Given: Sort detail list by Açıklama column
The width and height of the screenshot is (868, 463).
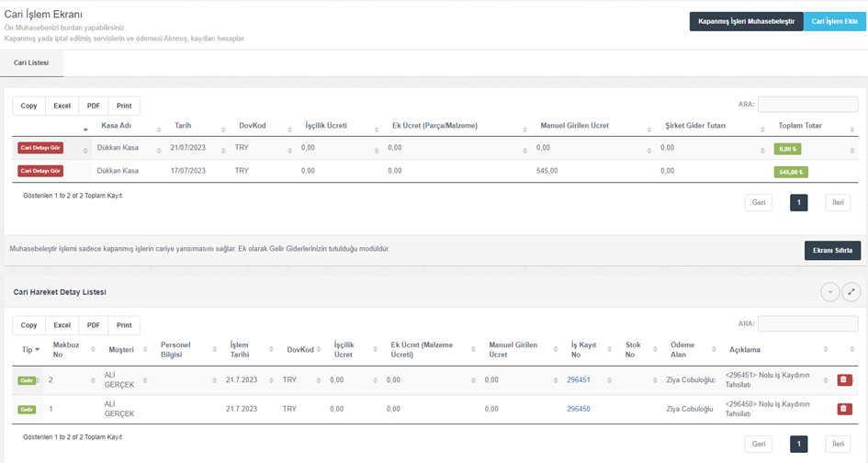Looking at the screenshot, I should click(745, 349).
